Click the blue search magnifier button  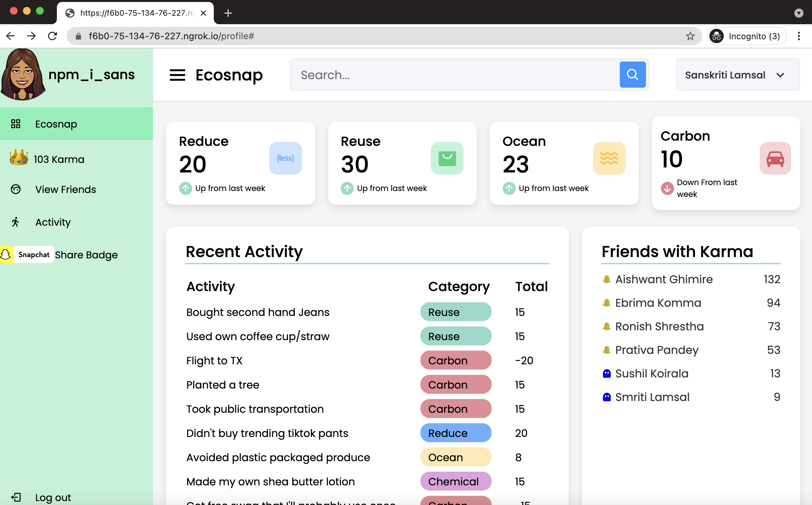point(632,75)
